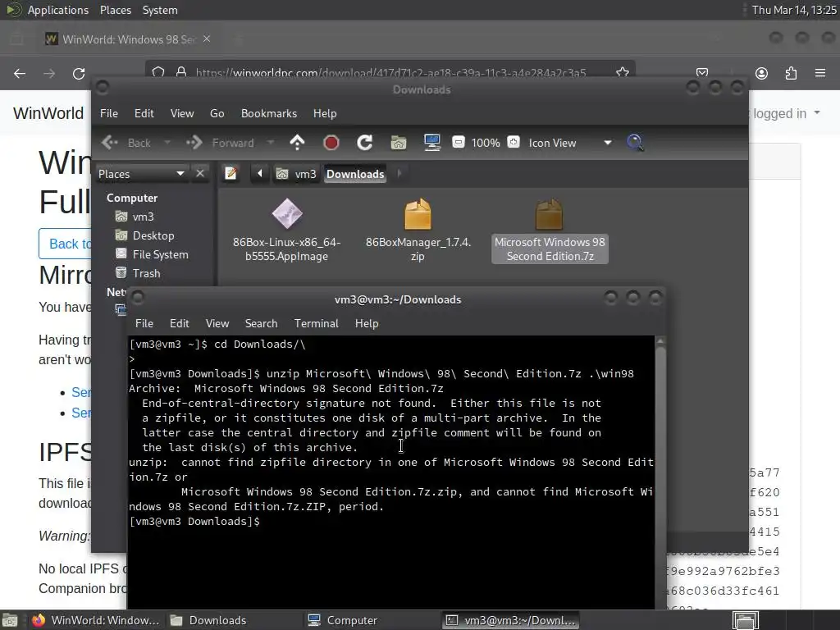Click WinWorld site logo link
Screen dimensions: 840x630
(48, 113)
